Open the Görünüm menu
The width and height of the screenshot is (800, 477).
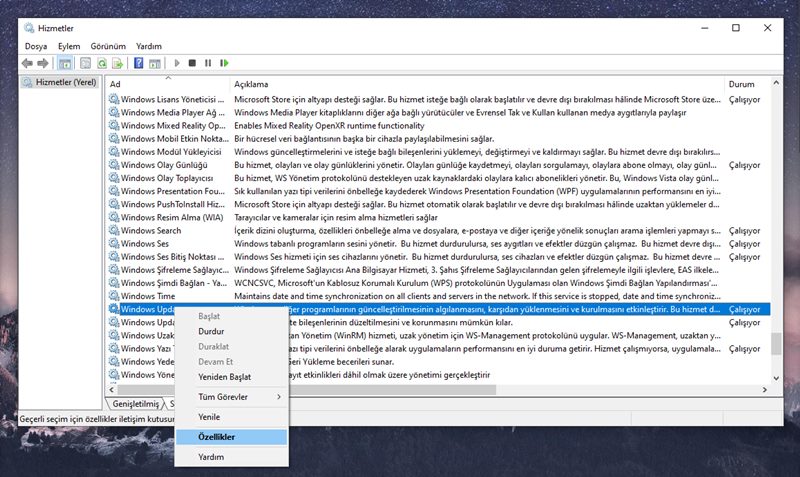[108, 46]
